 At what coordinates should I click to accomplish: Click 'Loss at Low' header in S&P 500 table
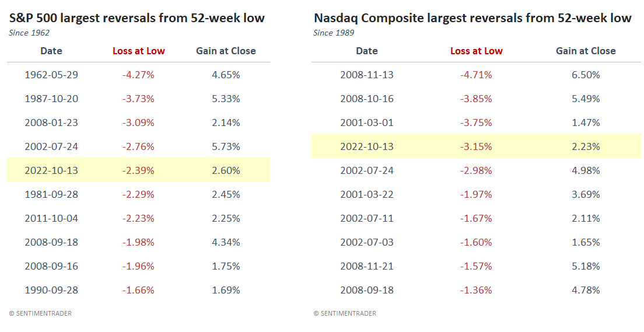pyautogui.click(x=139, y=51)
